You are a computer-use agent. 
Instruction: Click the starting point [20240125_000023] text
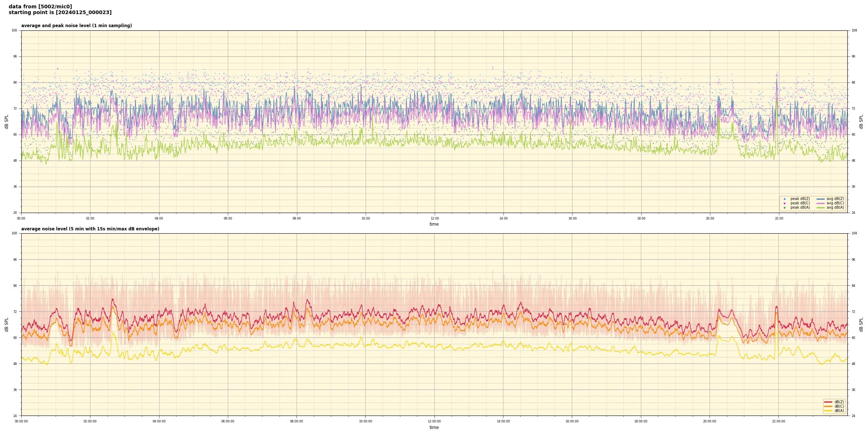click(60, 13)
